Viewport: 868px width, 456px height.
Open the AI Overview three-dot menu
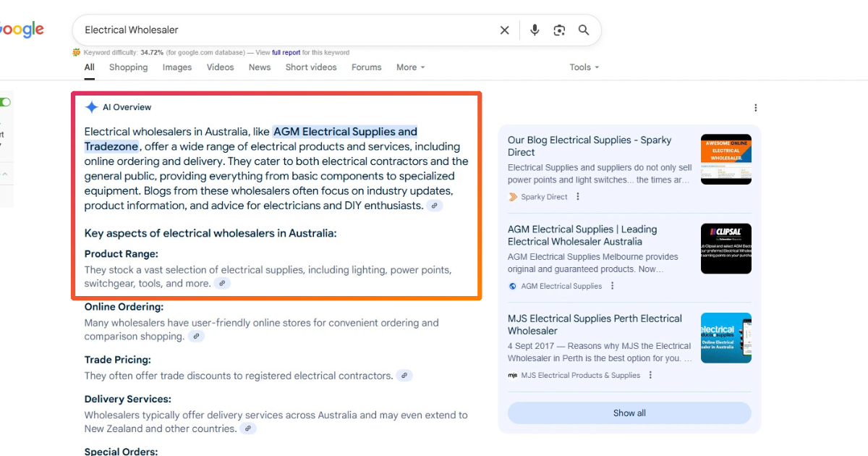756,108
